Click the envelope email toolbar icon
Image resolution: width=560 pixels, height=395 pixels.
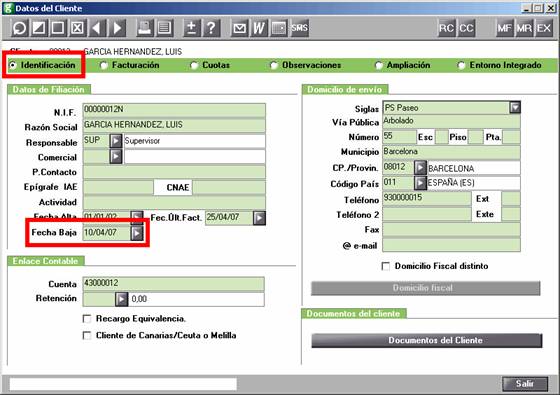coord(239,28)
